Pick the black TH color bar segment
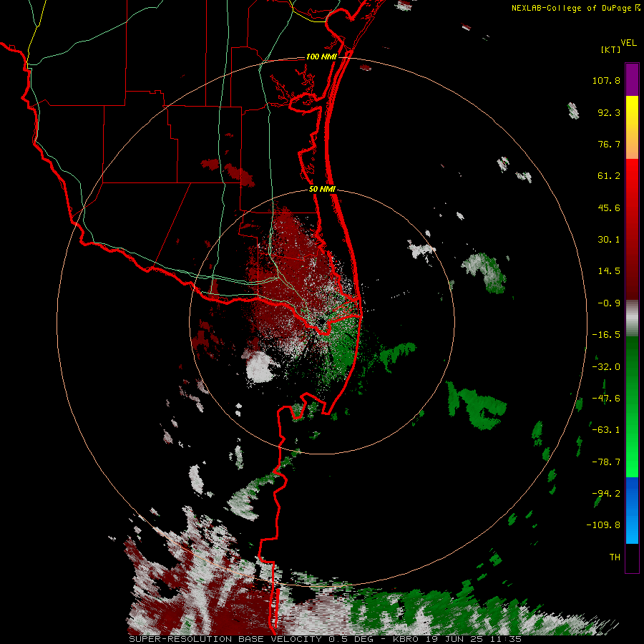Image resolution: width=644 pixels, height=644 pixels. point(632,558)
